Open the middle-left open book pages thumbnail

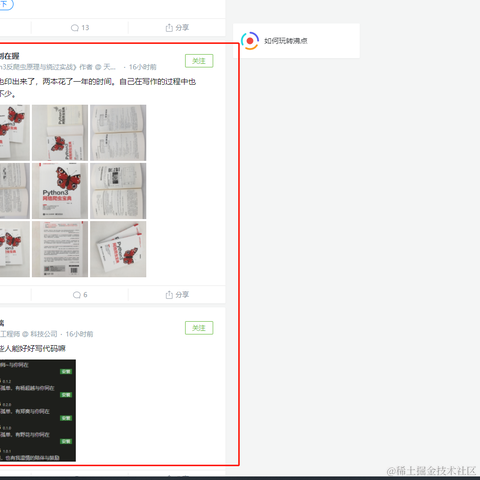[15, 191]
